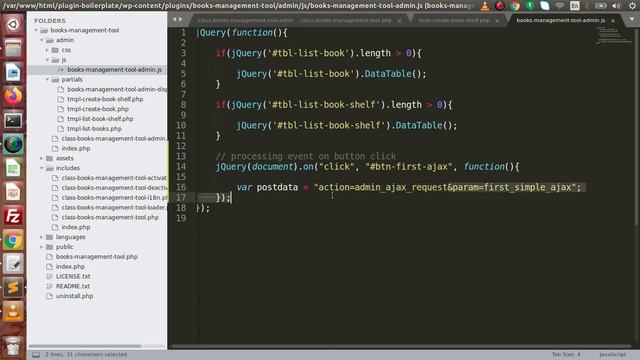
Task: Switch to class-books-management-tool.php tab
Action: [x=346, y=20]
